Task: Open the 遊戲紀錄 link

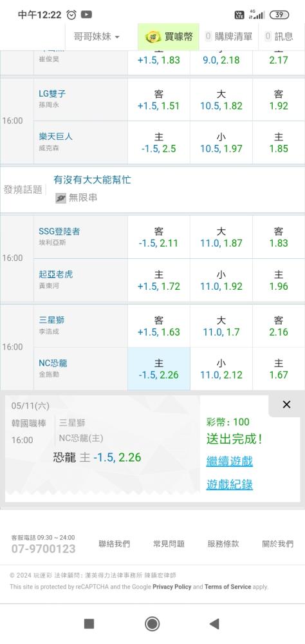Action: pyautogui.click(x=230, y=484)
